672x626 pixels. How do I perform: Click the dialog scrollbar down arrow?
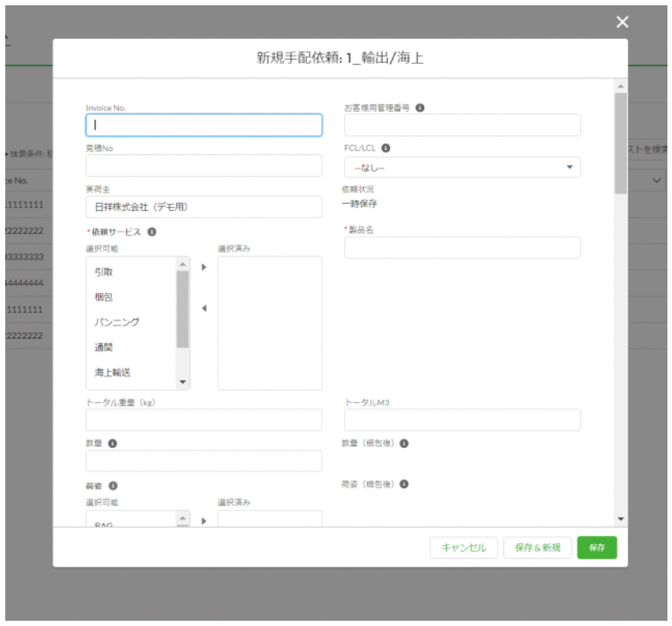click(620, 519)
